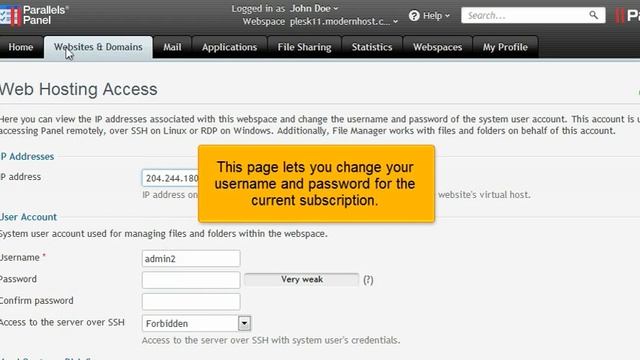Click the Parallels logo next to the search box

pyautogui.click(x=627, y=16)
